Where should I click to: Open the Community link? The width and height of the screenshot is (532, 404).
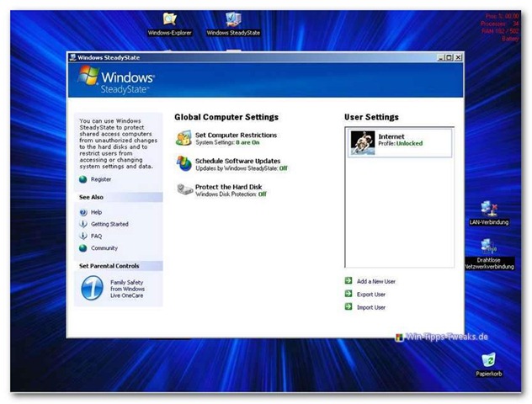coord(104,248)
